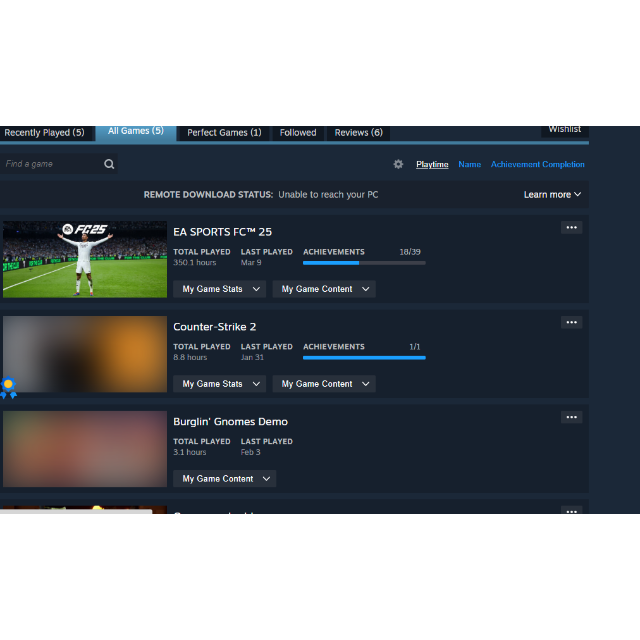Open the games list settings gear

(398, 164)
